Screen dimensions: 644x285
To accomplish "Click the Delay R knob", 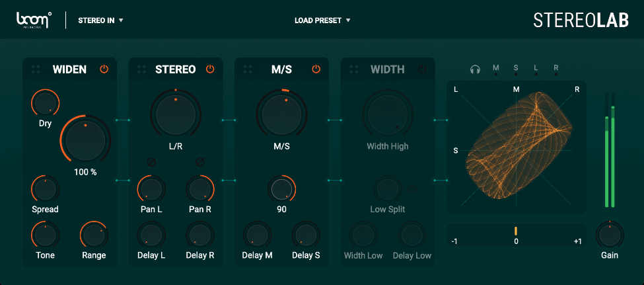I will click(x=200, y=235).
